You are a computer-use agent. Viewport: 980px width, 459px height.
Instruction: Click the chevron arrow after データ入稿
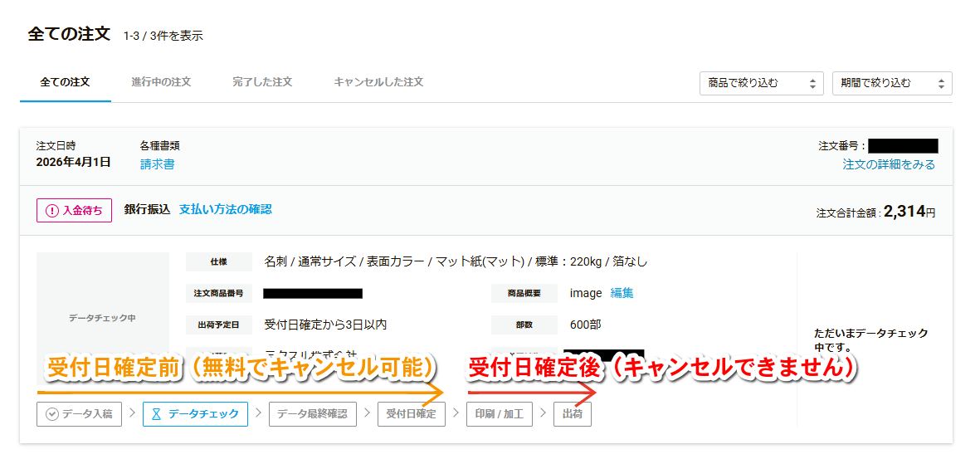[133, 413]
